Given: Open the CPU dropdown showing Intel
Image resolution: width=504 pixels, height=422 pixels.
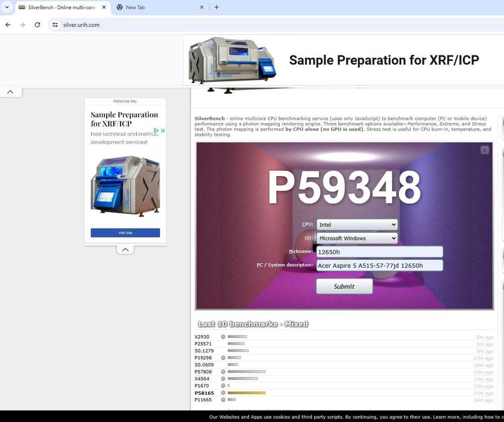Looking at the screenshot, I should (357, 225).
